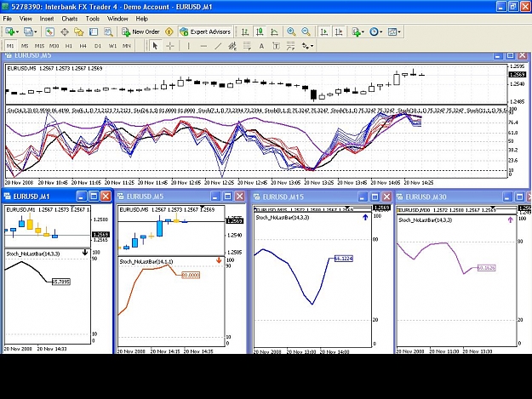Launch MetaEditor yellow diamond icon
This screenshot has width=532, height=399.
[169, 31]
